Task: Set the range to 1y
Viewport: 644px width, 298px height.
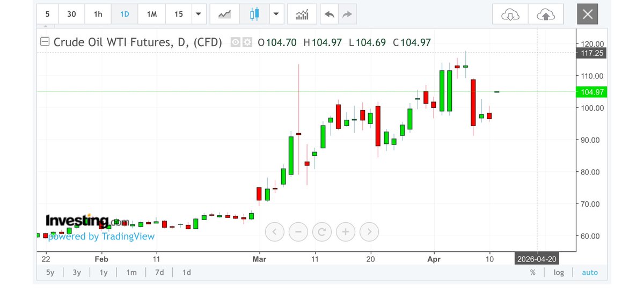Action: (x=104, y=272)
